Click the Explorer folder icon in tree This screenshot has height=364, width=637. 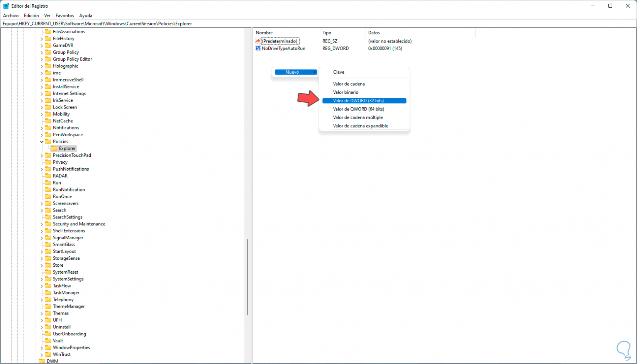pos(54,148)
